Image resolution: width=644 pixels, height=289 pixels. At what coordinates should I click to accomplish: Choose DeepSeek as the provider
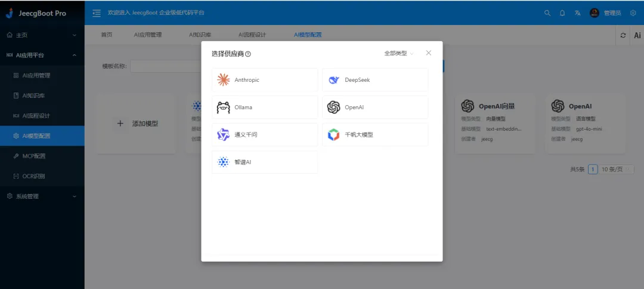coord(375,80)
